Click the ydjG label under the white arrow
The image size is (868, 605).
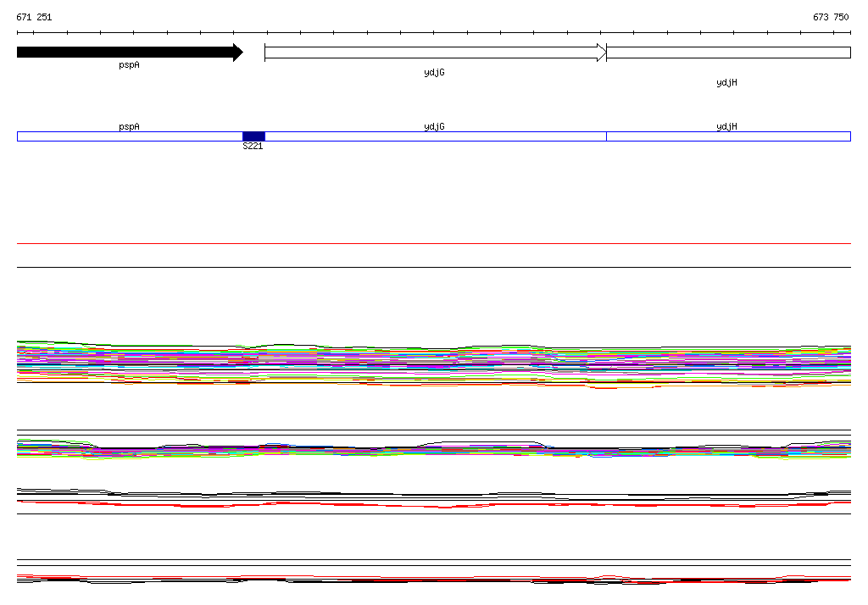click(434, 73)
